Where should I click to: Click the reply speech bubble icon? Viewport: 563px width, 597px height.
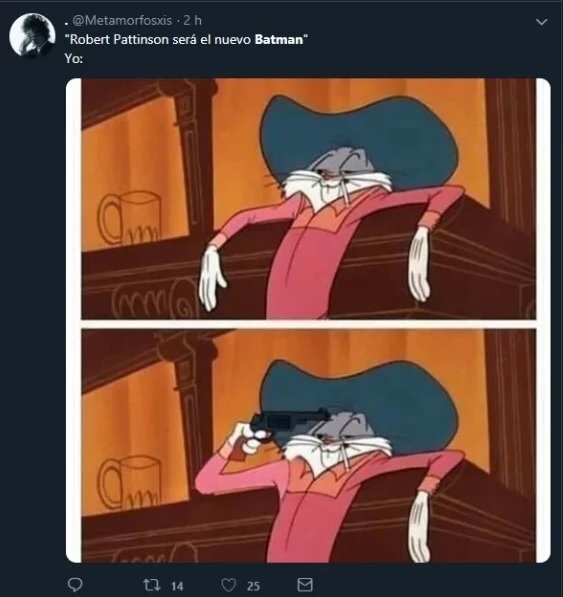coord(75,584)
